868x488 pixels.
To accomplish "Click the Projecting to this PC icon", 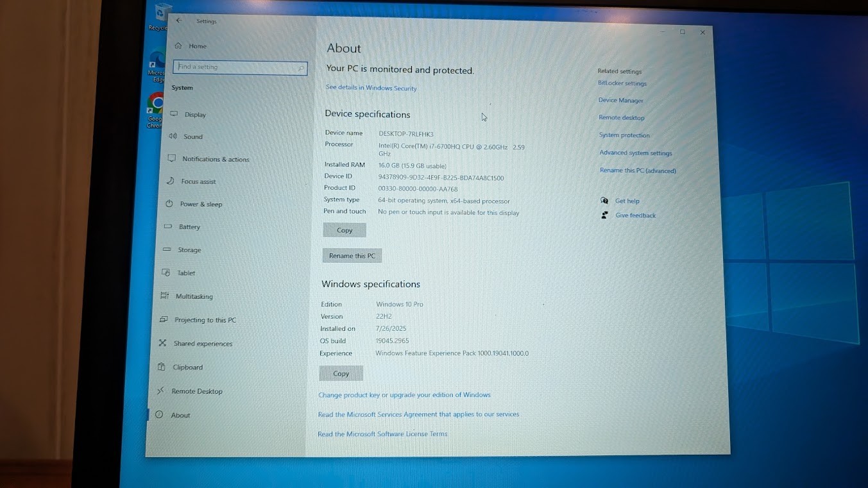I will [163, 319].
